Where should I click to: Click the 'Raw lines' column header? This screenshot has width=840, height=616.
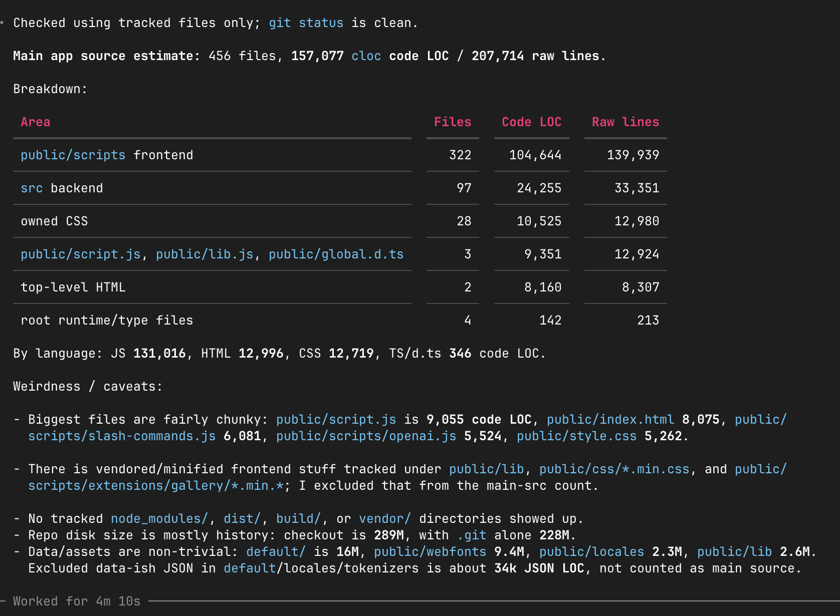[x=625, y=122]
